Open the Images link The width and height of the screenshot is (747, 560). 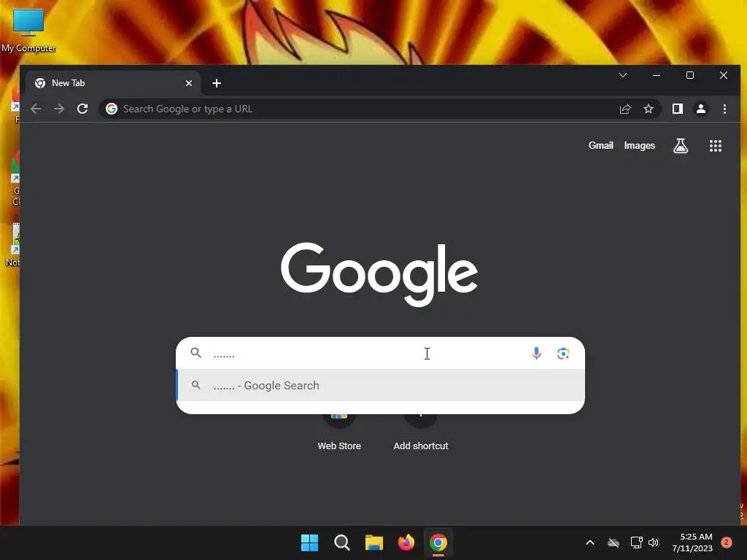point(639,145)
